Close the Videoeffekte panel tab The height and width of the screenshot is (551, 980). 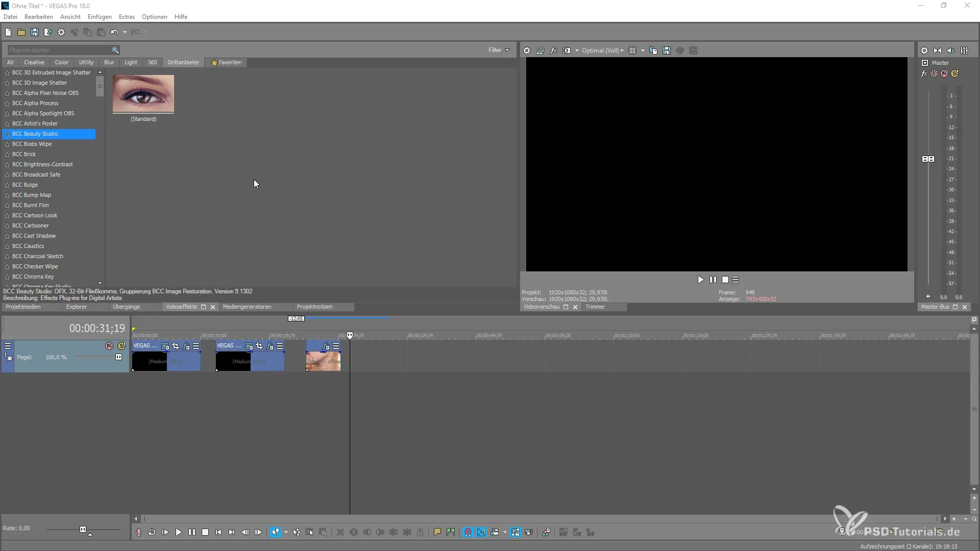point(213,307)
